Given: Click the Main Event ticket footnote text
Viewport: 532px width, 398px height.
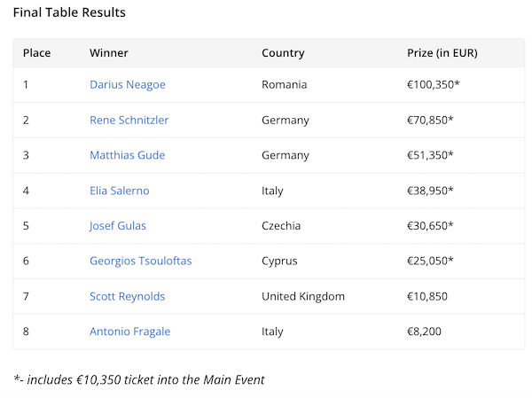Looking at the screenshot, I should (x=139, y=379).
